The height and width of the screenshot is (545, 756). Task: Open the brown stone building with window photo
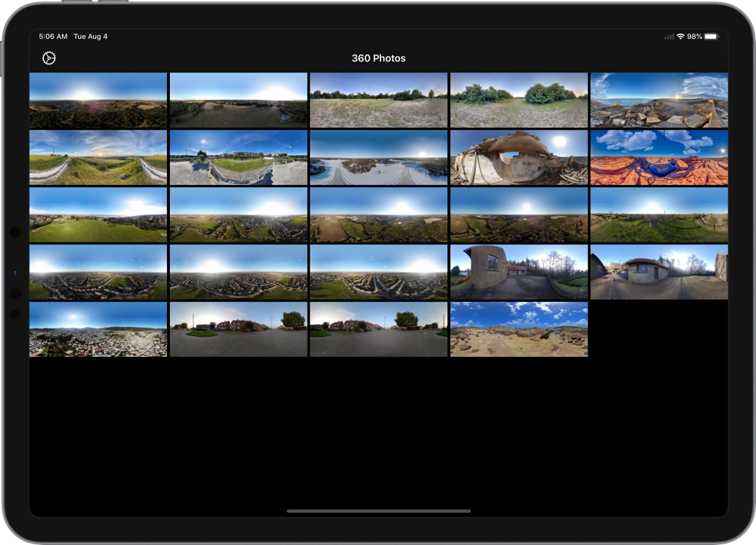(x=519, y=272)
